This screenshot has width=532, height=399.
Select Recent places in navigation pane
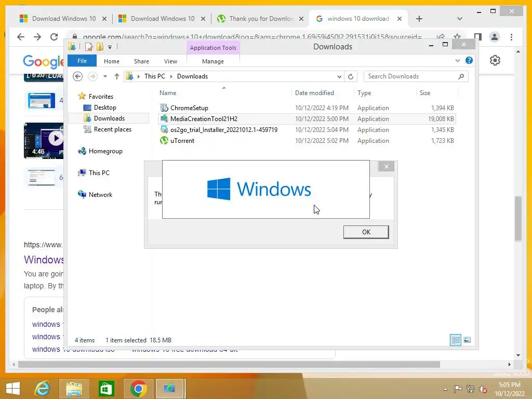coord(112,129)
